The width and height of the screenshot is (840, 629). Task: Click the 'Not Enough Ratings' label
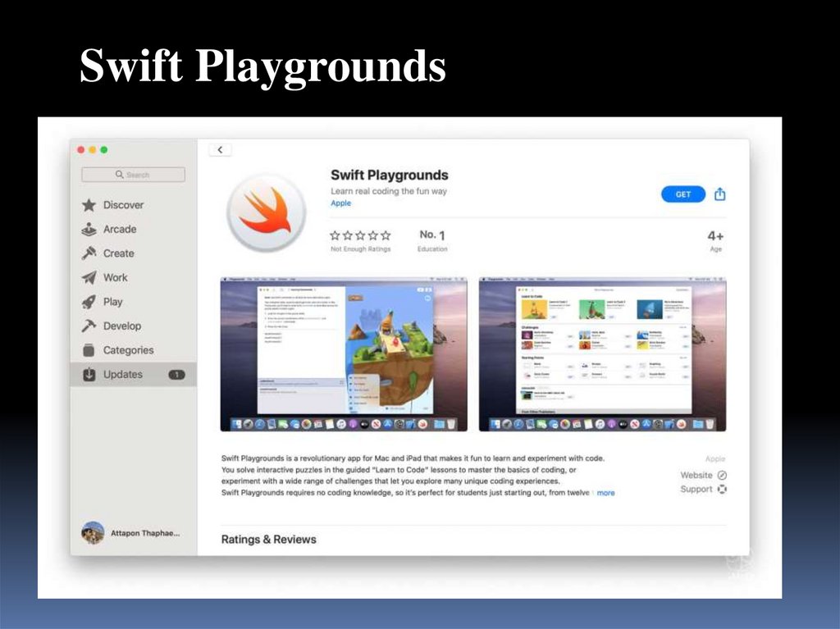coord(361,249)
